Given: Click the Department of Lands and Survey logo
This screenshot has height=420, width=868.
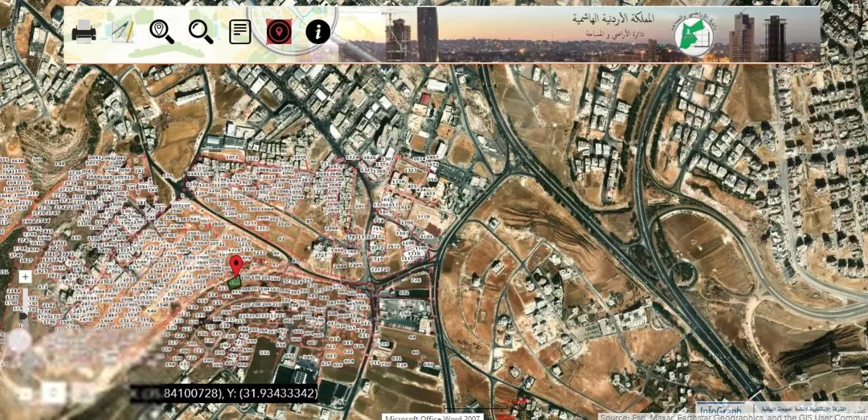Looking at the screenshot, I should point(694,35).
